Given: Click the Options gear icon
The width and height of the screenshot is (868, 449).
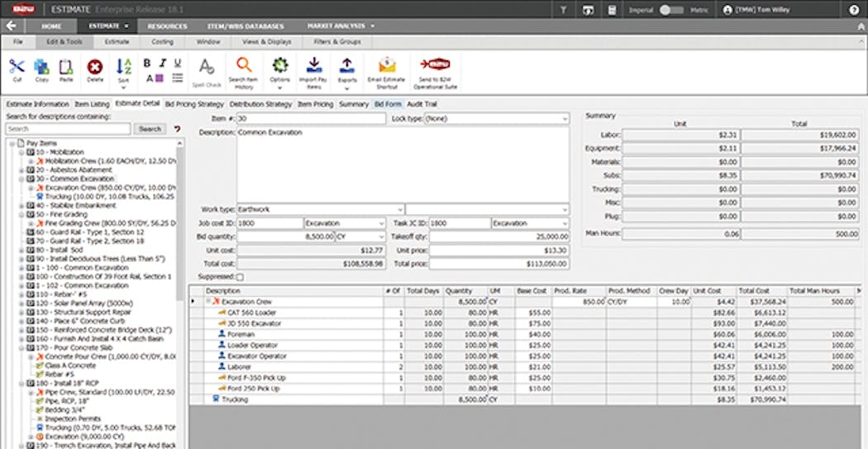Looking at the screenshot, I should (279, 65).
